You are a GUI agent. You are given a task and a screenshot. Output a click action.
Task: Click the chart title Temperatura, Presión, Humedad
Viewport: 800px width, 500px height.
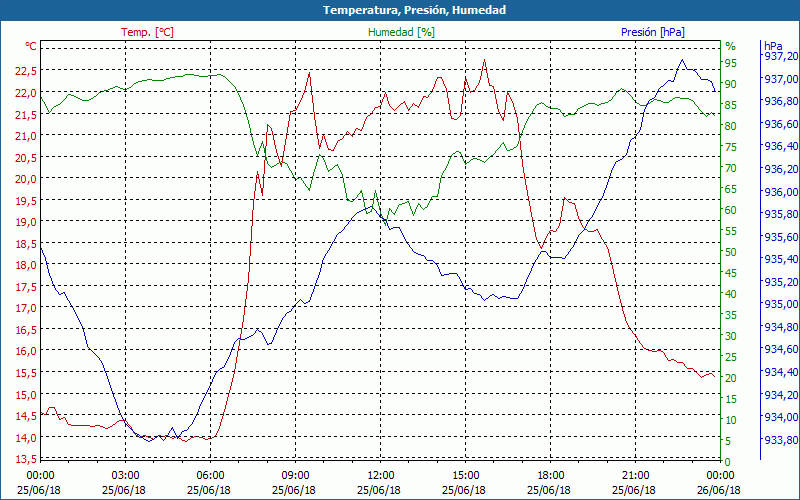point(414,10)
